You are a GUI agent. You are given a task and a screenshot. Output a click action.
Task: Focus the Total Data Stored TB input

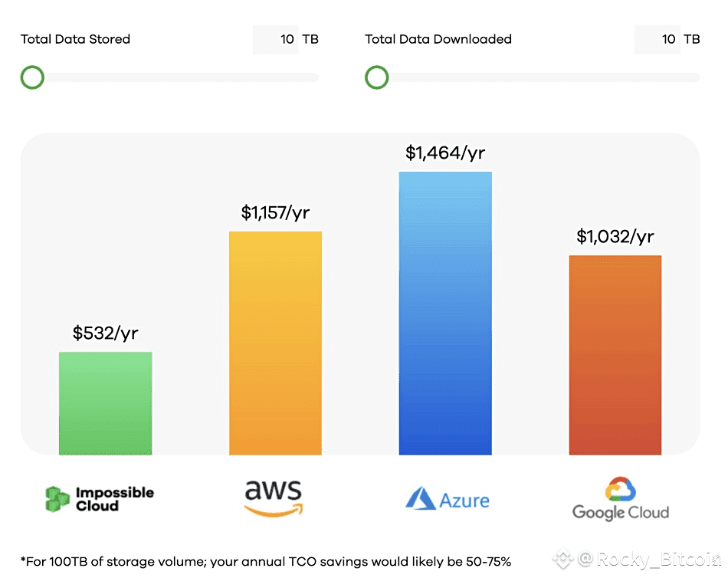(276, 39)
